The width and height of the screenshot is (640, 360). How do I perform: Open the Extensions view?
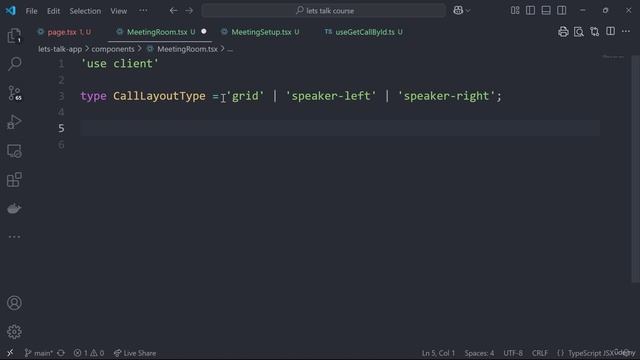coord(14,180)
